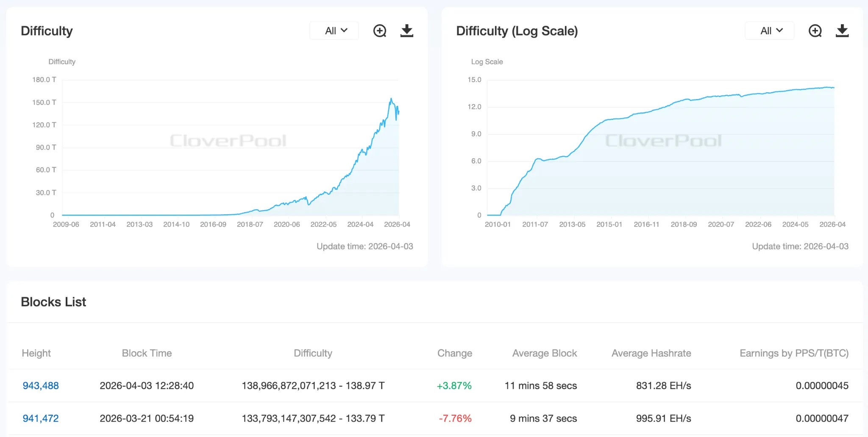Click the 2026-04 label on Difficulty axis
Image resolution: width=868 pixels, height=437 pixels.
pyautogui.click(x=397, y=224)
